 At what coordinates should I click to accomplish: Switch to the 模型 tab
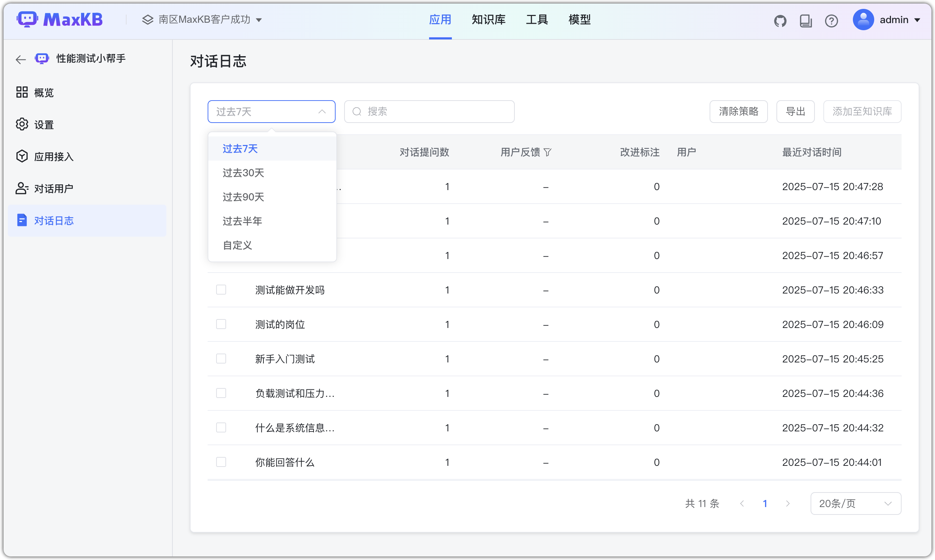[x=579, y=20]
